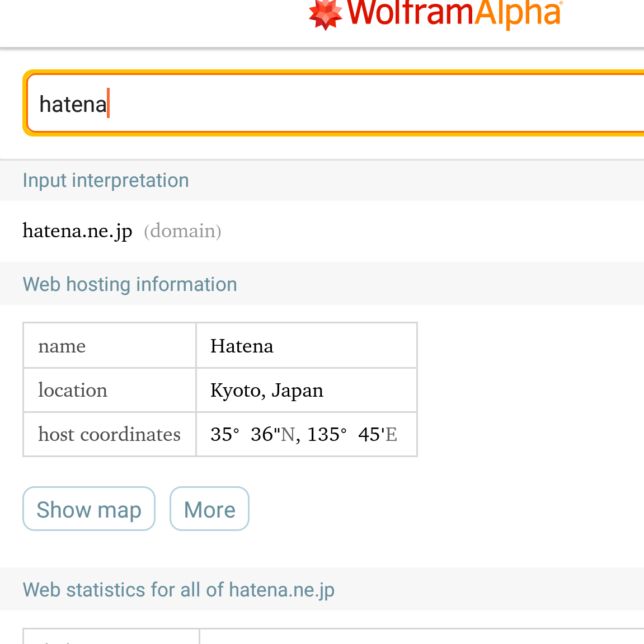The height and width of the screenshot is (644, 644).
Task: Select the hatena.ne.jp domain interpretation text
Action: coord(77,231)
